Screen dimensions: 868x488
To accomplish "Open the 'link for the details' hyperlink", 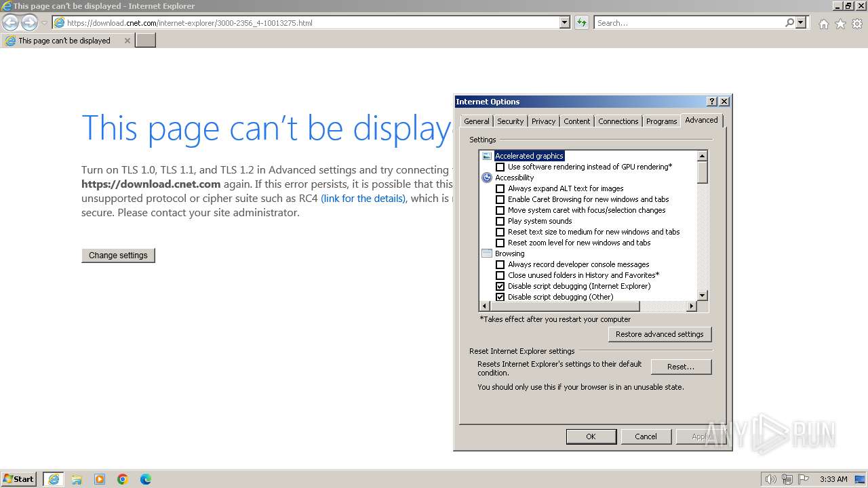I will [x=363, y=199].
